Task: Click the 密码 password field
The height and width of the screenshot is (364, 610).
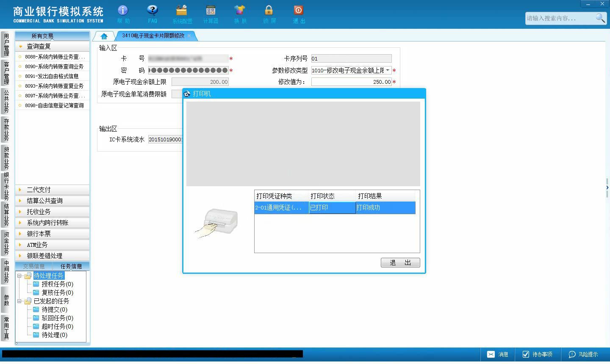Action: [189, 70]
